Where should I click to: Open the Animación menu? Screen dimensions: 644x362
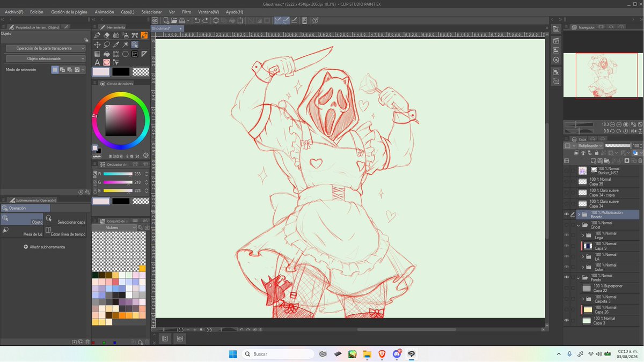pos(104,11)
